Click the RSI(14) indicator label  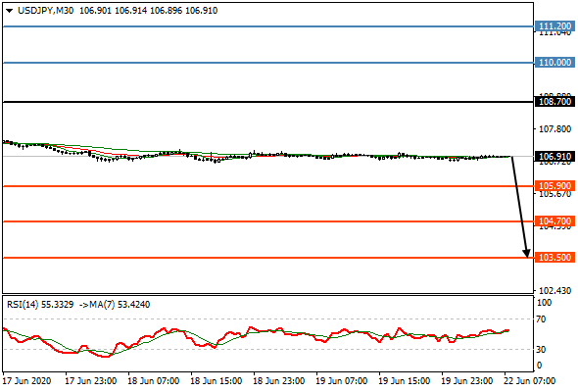[23, 305]
